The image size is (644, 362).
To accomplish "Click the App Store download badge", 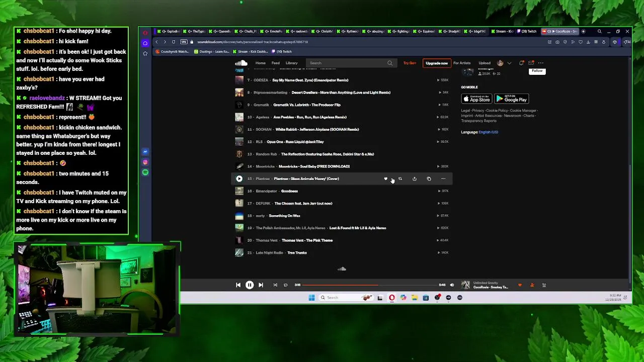I will click(476, 99).
